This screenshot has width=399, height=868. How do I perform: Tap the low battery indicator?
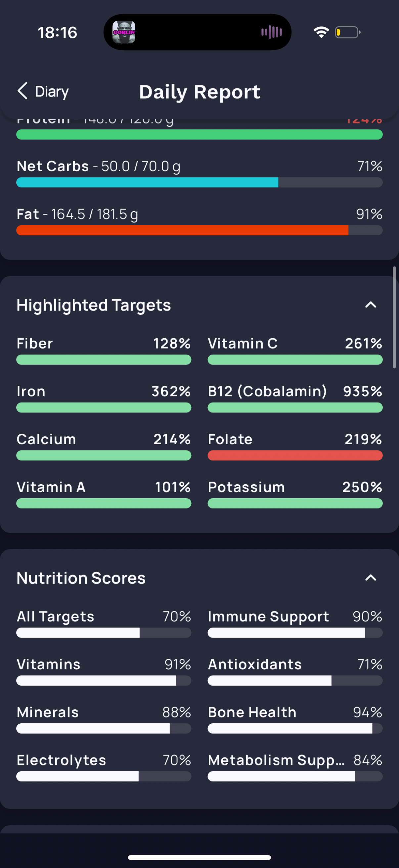(x=347, y=32)
